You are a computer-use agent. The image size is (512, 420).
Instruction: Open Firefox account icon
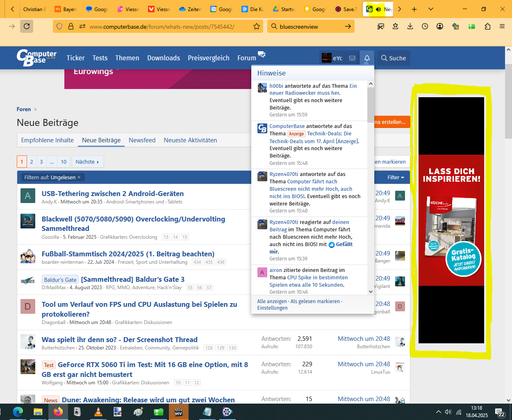point(440,26)
